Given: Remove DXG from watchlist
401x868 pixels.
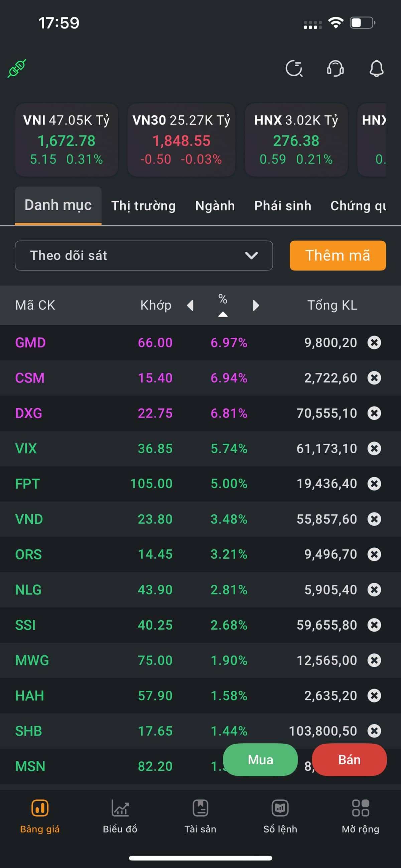Looking at the screenshot, I should [374, 413].
